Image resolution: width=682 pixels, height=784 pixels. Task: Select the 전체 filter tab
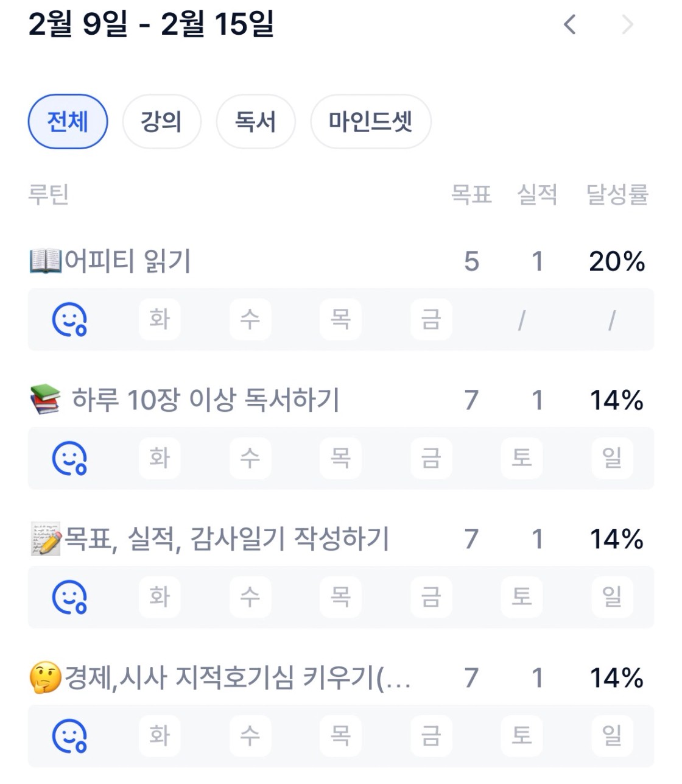point(68,121)
